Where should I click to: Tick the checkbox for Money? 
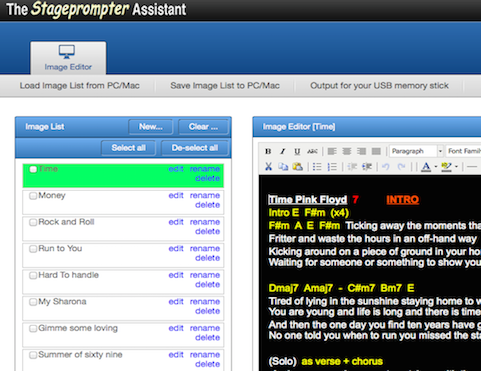(33, 196)
